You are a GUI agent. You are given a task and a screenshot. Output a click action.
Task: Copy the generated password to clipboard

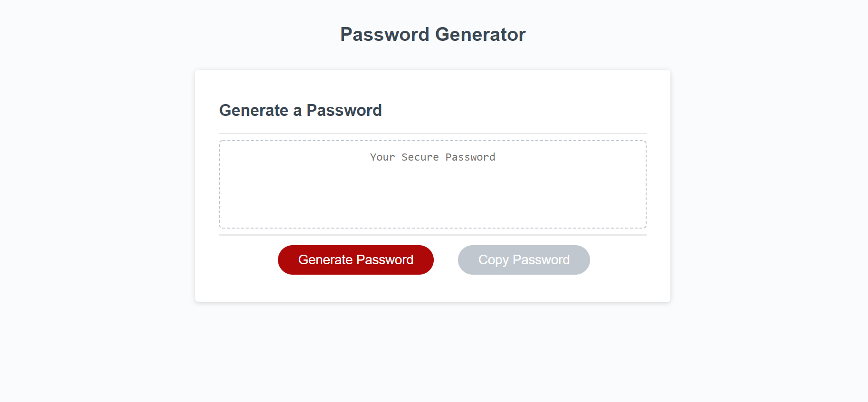[x=523, y=259]
